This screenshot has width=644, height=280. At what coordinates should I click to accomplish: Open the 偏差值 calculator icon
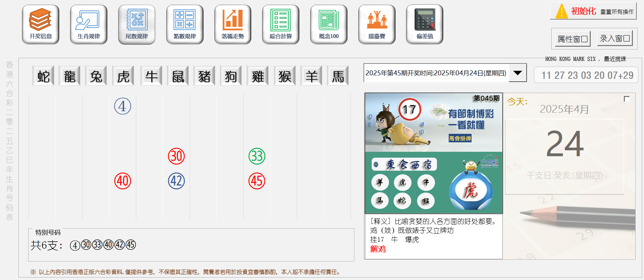pyautogui.click(x=424, y=24)
